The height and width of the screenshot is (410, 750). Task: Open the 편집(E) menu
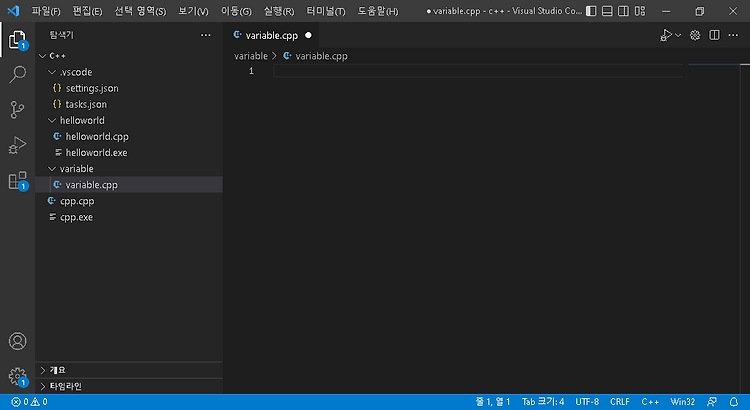tap(87, 11)
